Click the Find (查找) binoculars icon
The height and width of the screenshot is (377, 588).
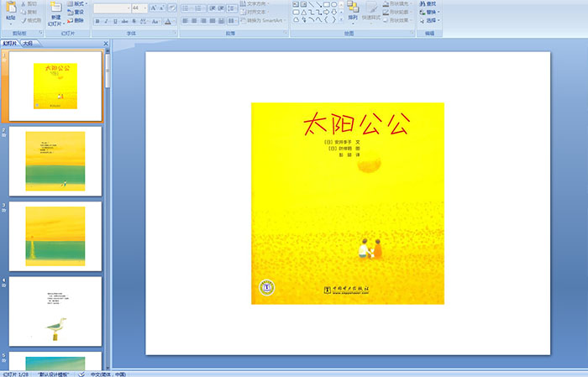423,3
